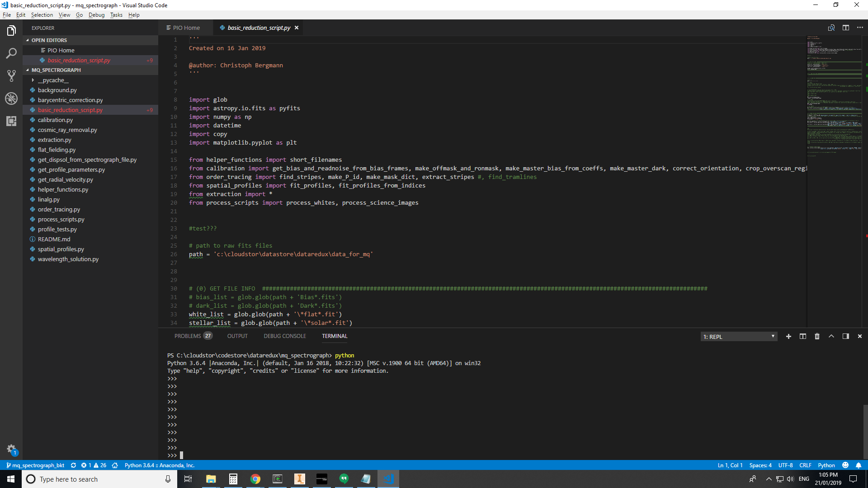Create a new terminal with plus icon

click(x=788, y=336)
